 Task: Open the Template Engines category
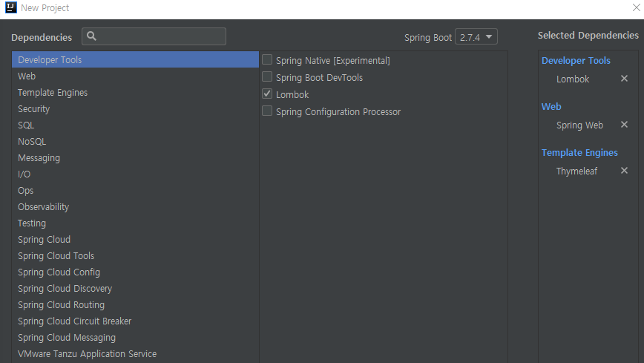(x=135, y=93)
